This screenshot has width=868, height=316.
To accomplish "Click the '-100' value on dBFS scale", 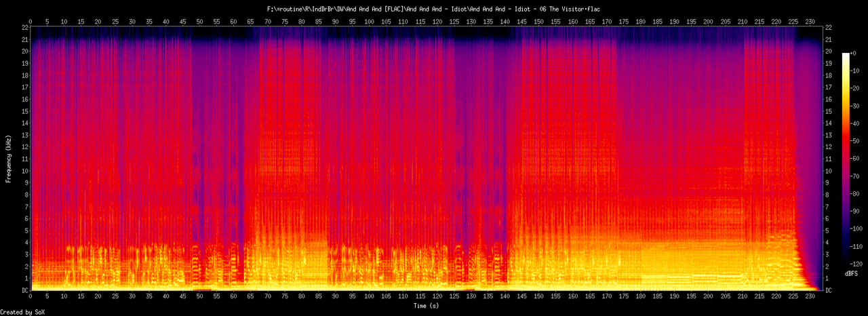I will [857, 229].
